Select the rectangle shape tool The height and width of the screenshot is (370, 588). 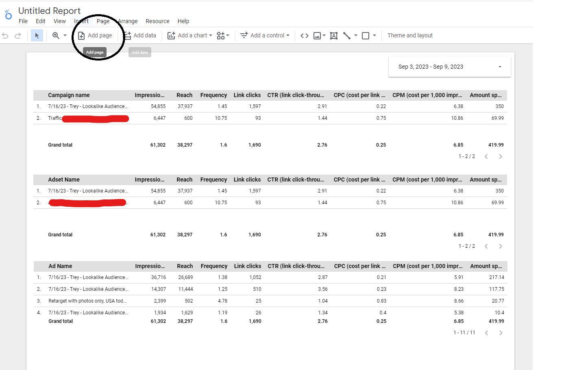coord(366,36)
